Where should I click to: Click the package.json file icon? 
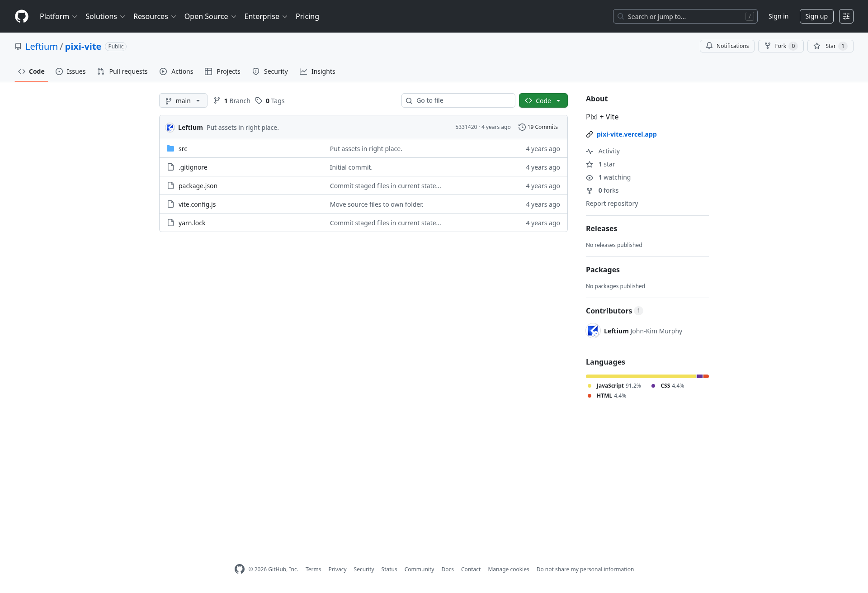tap(170, 185)
